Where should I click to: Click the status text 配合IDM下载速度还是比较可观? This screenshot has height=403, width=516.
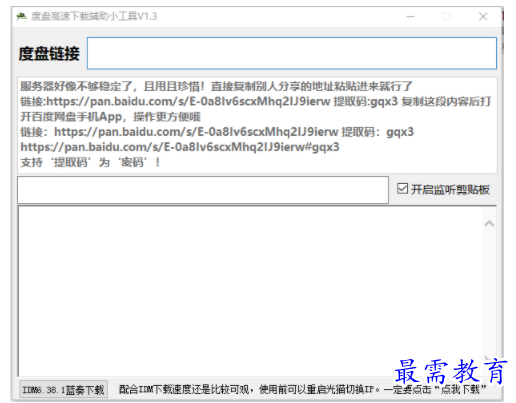(x=302, y=389)
